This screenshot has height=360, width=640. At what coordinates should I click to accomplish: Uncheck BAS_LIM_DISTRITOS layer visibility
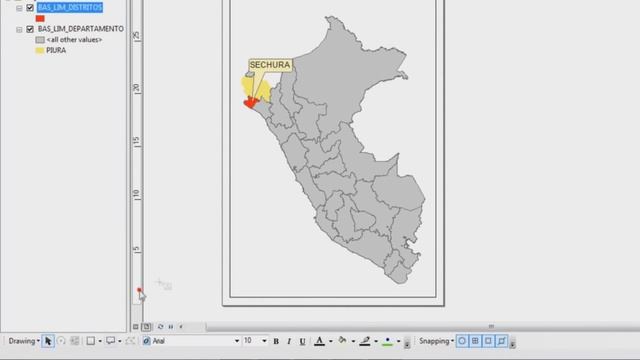coord(30,8)
